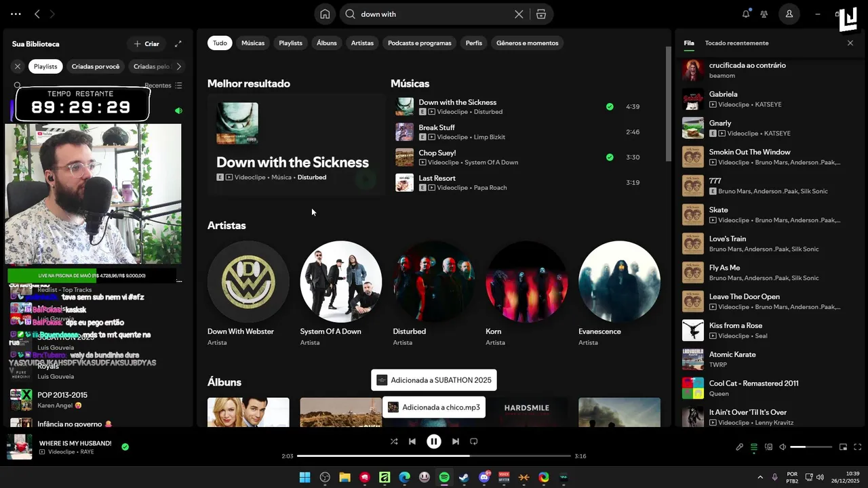Expand Sua Biblioteca with the arrows icon

coord(178,44)
